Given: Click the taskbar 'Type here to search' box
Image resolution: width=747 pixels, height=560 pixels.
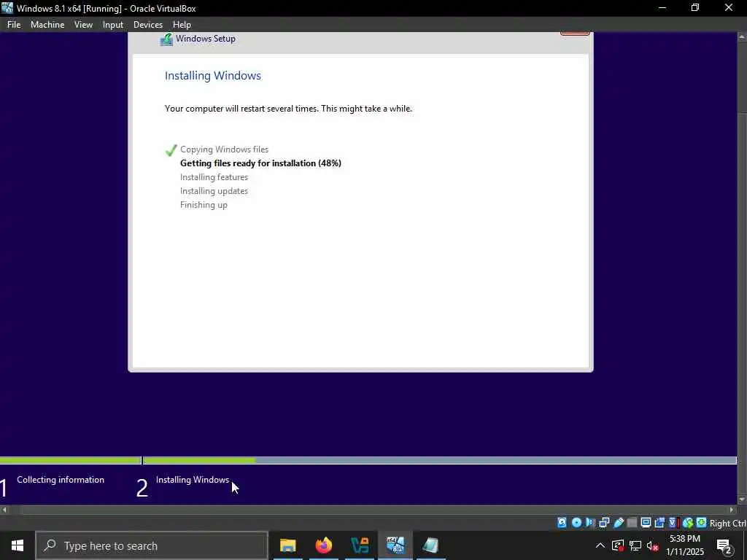Looking at the screenshot, I should coord(152,545).
